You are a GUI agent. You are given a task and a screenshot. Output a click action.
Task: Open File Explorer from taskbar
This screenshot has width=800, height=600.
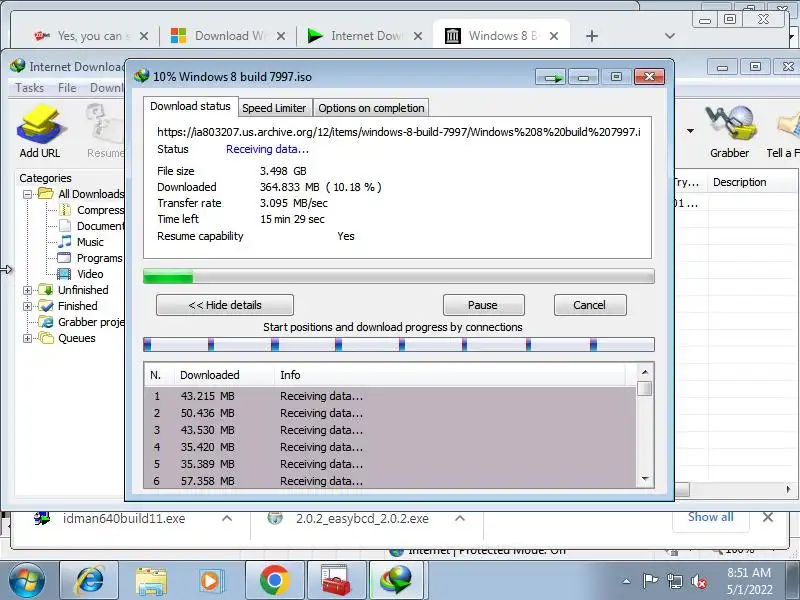[x=151, y=580]
